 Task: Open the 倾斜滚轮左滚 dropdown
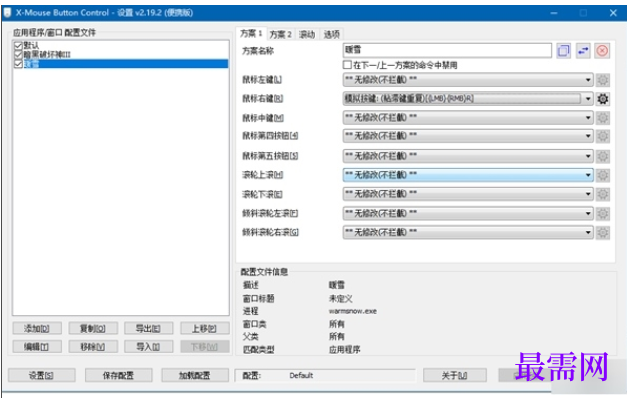click(468, 213)
